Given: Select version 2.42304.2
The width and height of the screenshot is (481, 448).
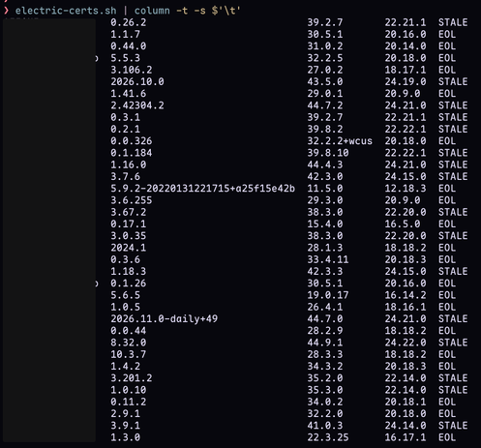Looking at the screenshot, I should 137,105.
